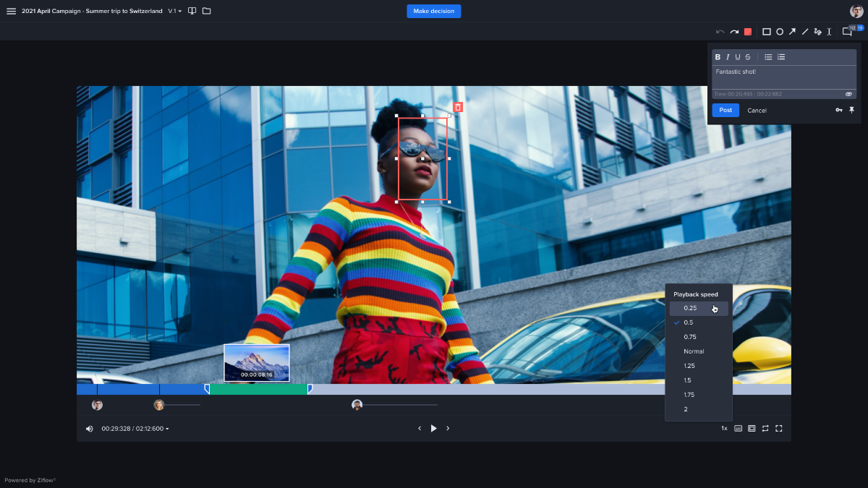
Task: Open the red annotation color swatch
Action: coord(748,32)
